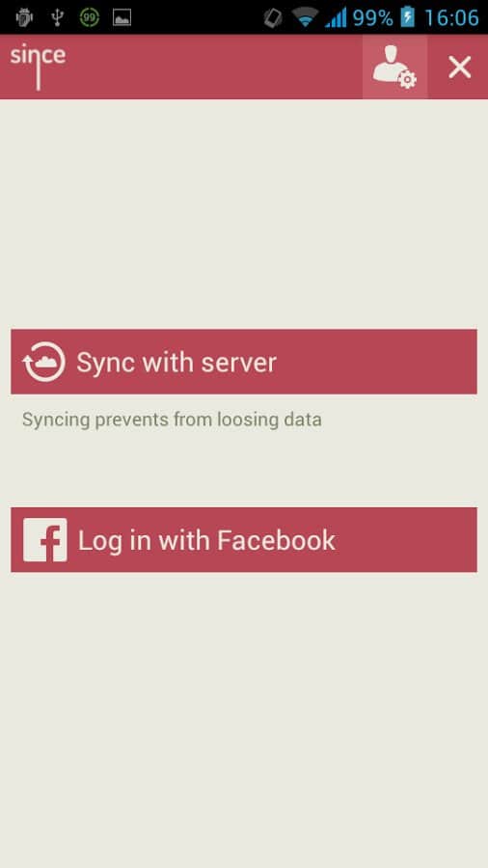Tap the 'Sync with server' label text
The height and width of the screenshot is (868, 488).
pos(176,363)
